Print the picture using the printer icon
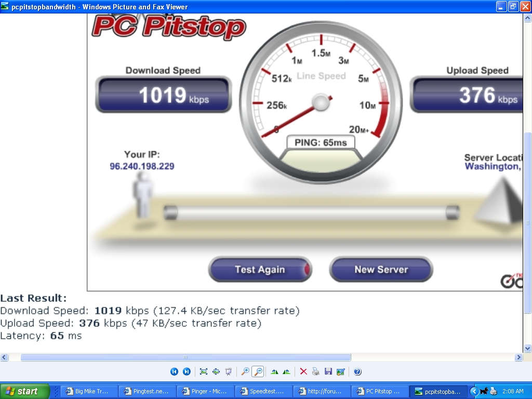Screen dimensions: 532x399 (315, 371)
